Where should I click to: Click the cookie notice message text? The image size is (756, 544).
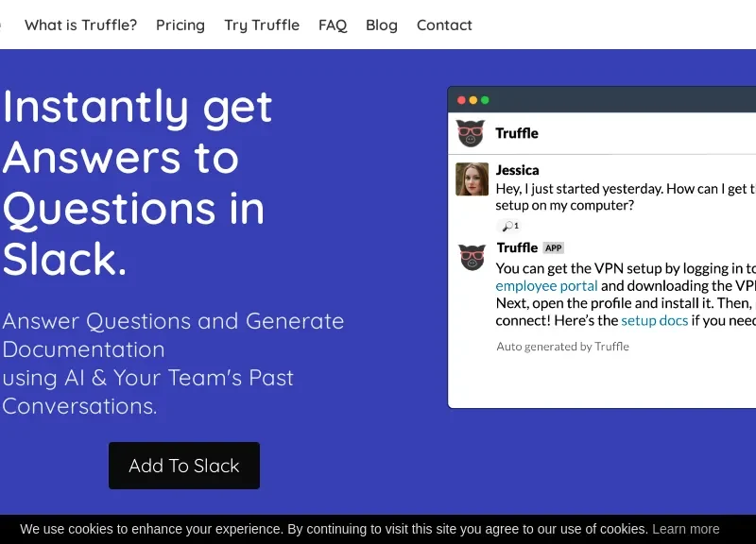coord(334,529)
